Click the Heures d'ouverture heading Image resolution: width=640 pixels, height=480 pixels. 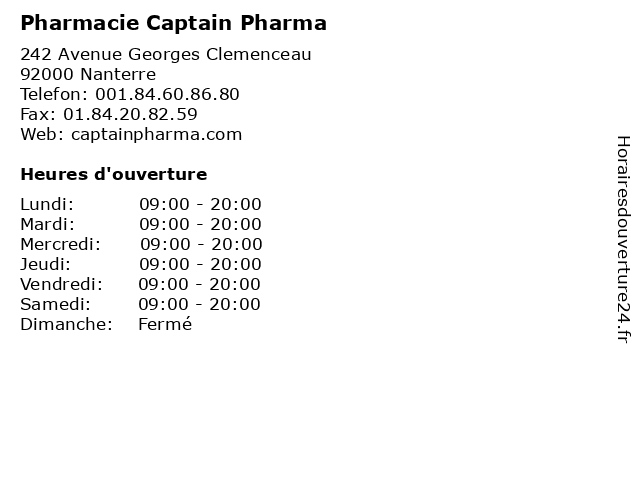point(114,174)
